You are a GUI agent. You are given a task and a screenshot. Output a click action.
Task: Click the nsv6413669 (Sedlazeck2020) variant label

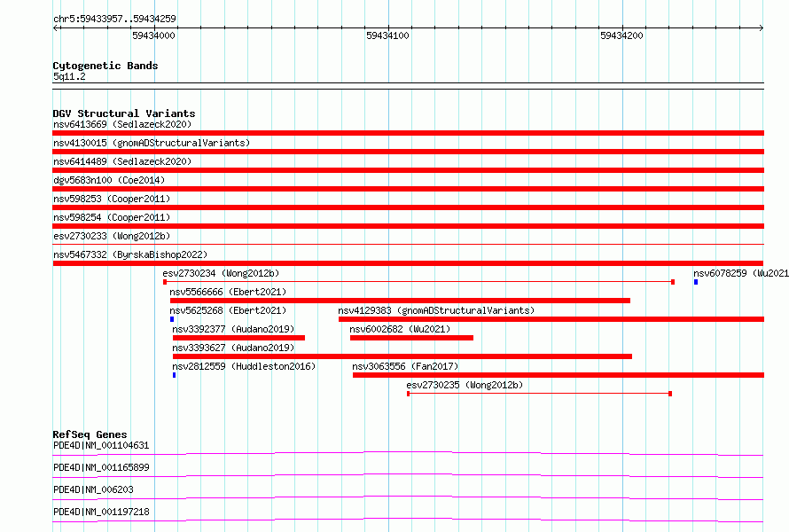[122, 124]
